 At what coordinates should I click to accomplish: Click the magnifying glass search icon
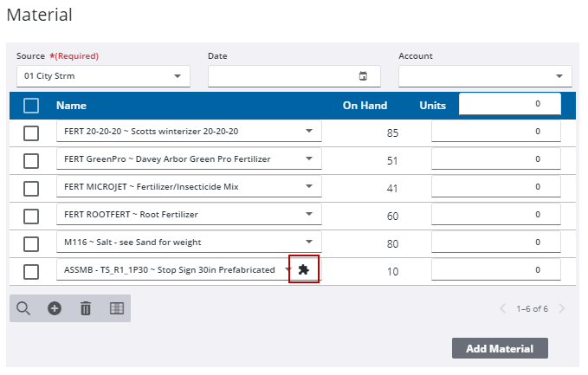tap(23, 308)
